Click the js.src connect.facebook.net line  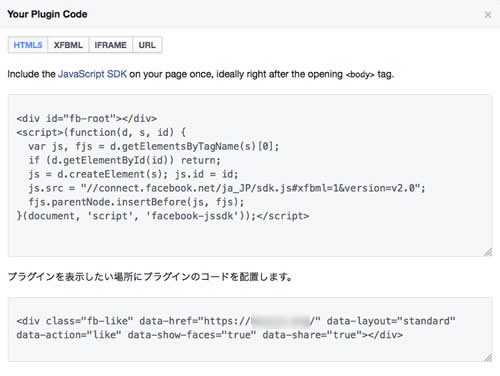(227, 188)
